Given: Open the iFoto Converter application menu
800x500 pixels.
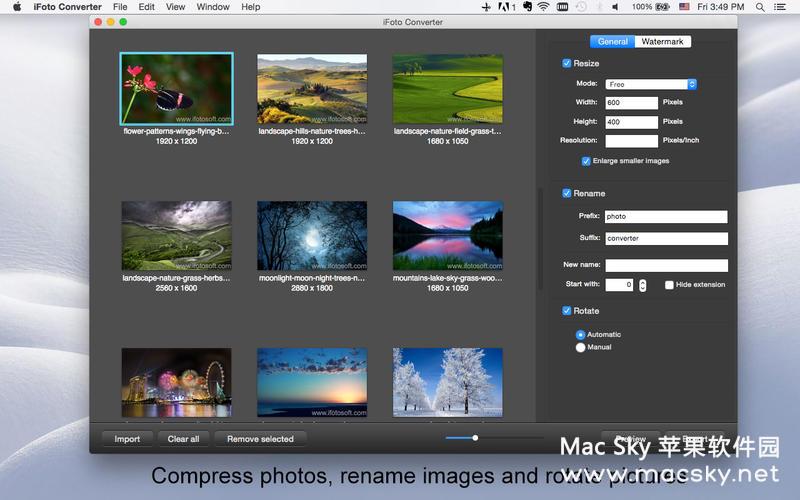Looking at the screenshot, I should [x=67, y=7].
